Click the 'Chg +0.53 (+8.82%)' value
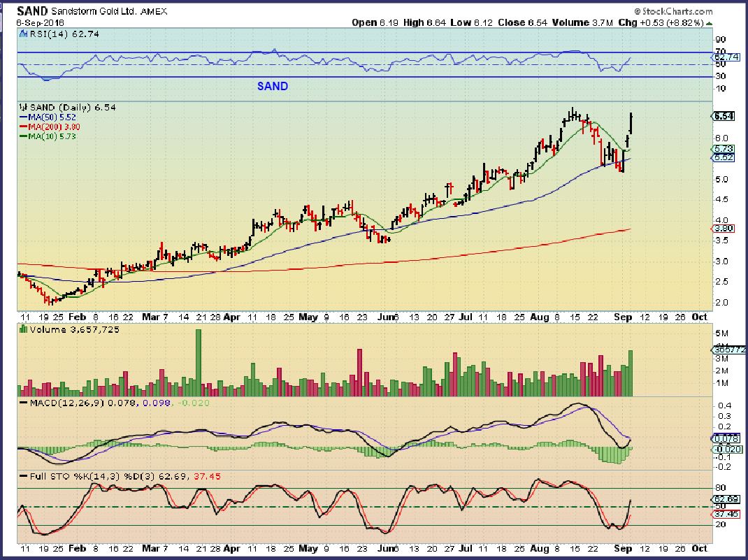 pos(661,22)
